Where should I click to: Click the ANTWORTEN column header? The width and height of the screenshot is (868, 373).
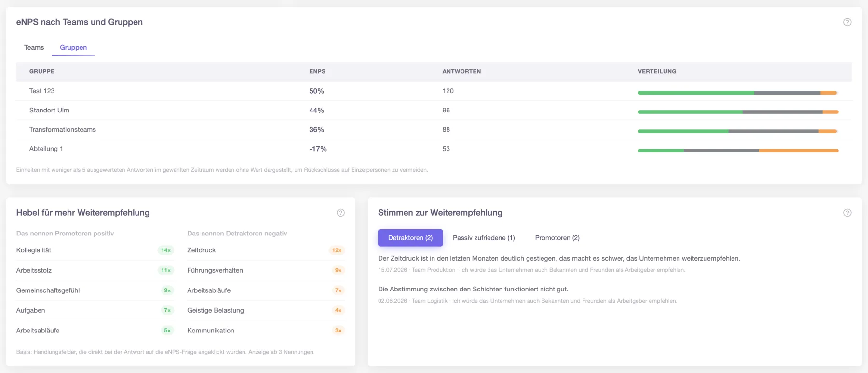point(461,71)
